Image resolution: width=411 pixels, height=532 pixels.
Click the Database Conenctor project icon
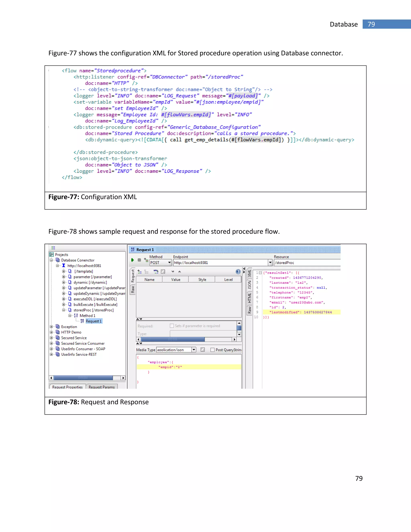coord(57,260)
